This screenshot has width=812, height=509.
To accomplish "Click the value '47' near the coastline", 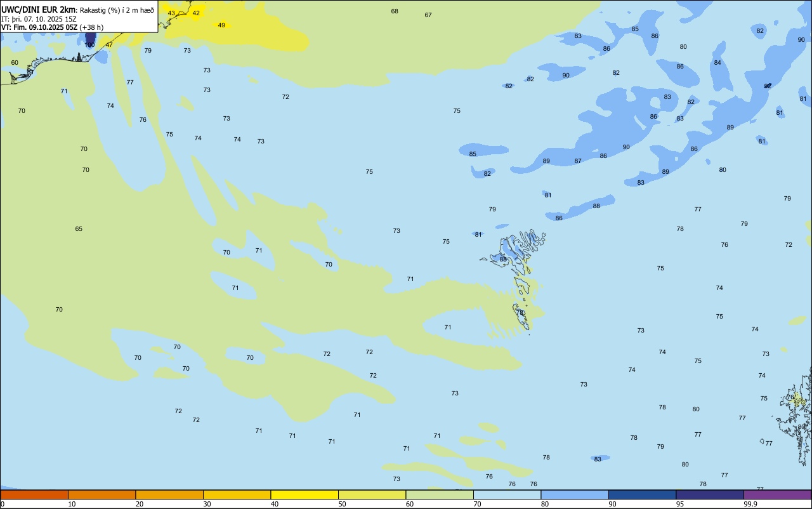I will [x=109, y=45].
